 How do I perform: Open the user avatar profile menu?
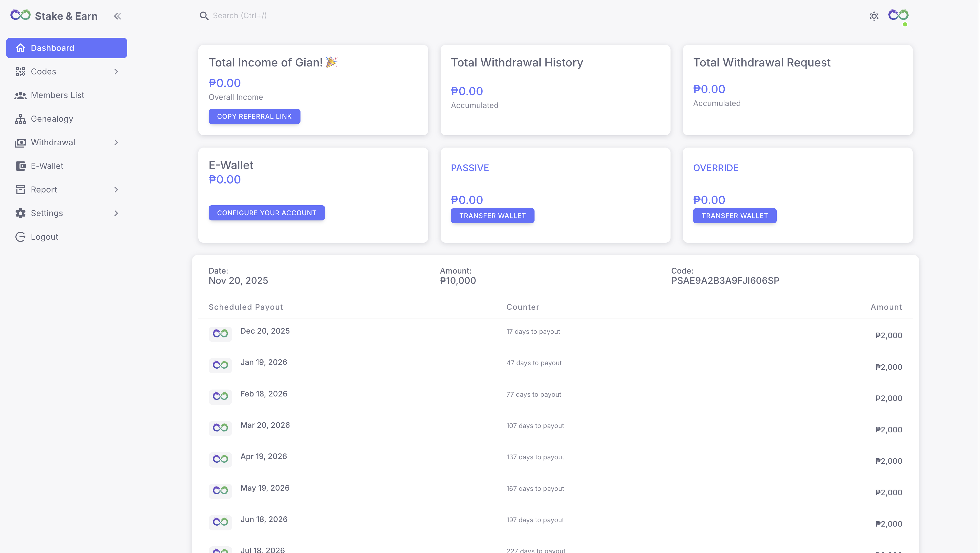[x=898, y=16]
